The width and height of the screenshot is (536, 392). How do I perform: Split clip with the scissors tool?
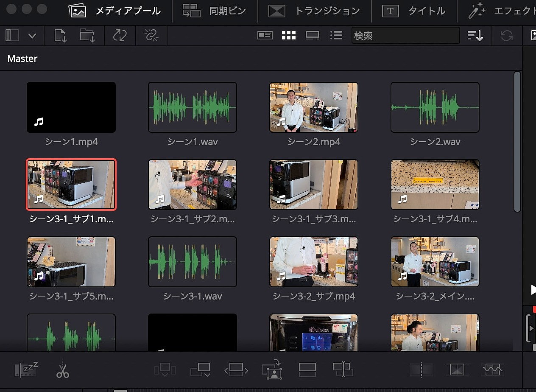click(x=62, y=370)
